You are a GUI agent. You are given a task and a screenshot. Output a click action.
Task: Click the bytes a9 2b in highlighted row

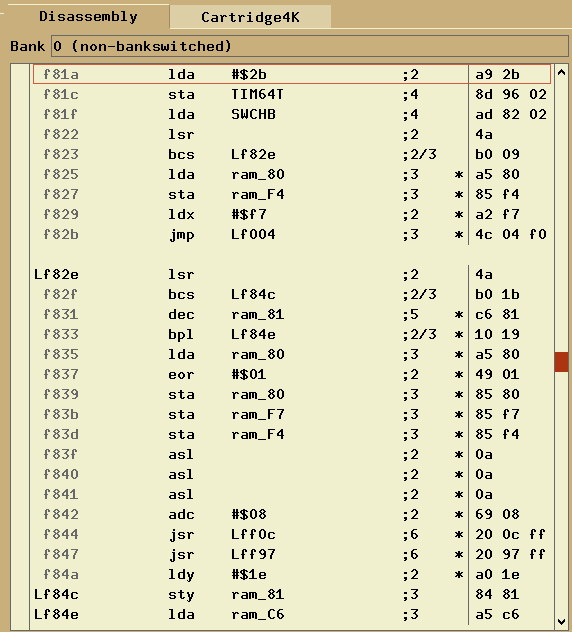tap(497, 74)
